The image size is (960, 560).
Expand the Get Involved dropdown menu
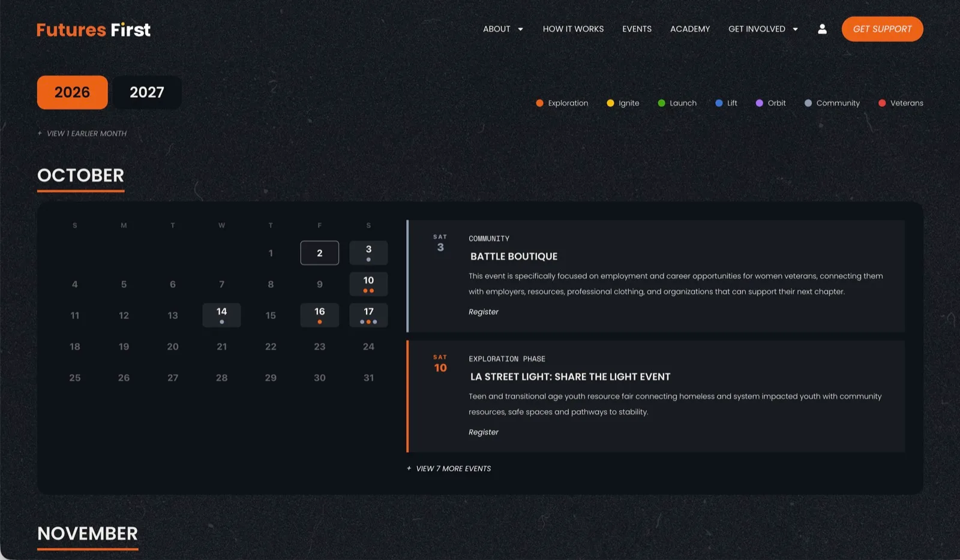(763, 29)
